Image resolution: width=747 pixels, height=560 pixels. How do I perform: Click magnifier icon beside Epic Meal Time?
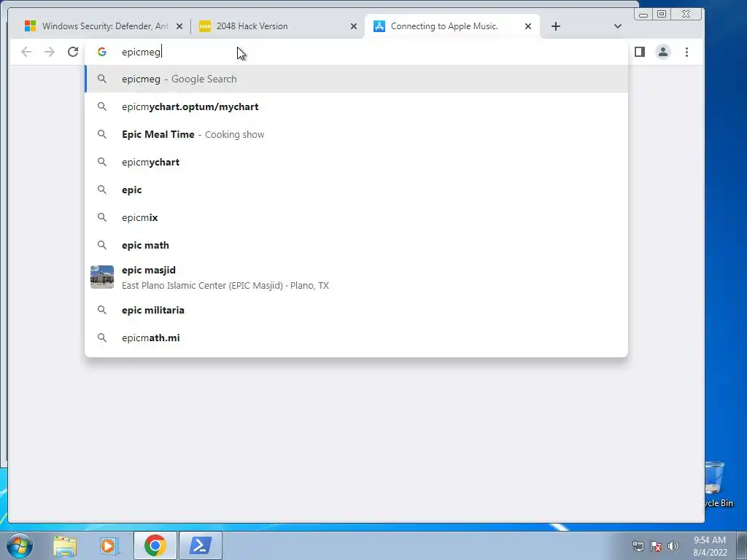pos(102,134)
